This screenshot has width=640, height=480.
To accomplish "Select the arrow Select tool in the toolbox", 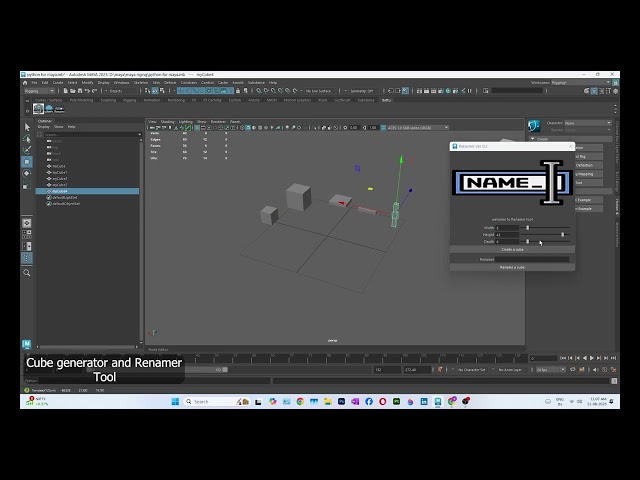I will point(27,127).
